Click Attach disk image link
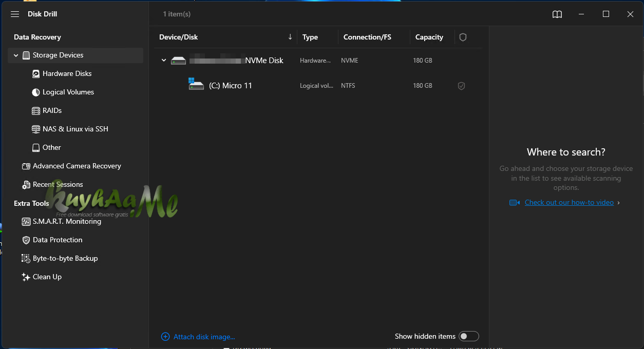This screenshot has height=349, width=644. (204, 337)
